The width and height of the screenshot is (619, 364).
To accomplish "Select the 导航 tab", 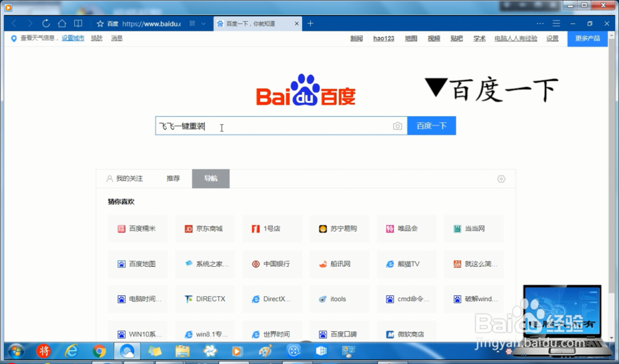I will click(x=211, y=178).
